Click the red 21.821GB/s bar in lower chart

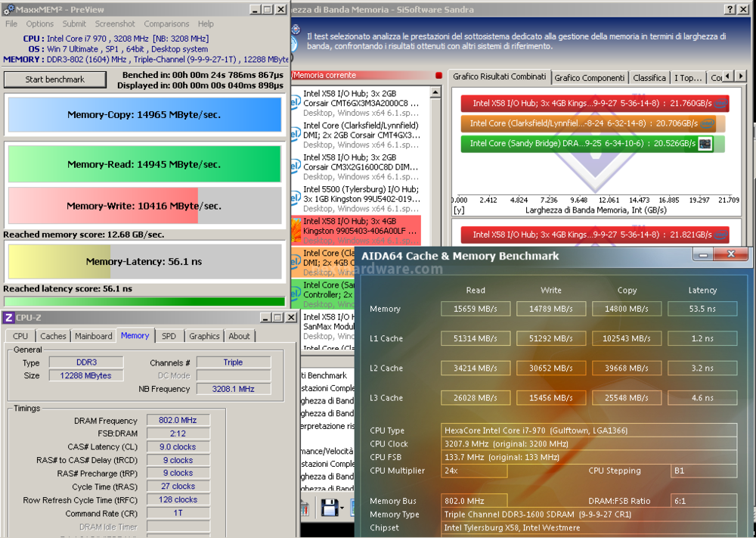594,235
